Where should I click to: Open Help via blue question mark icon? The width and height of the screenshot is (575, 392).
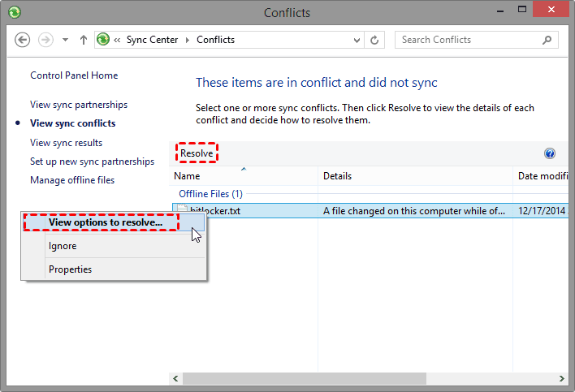[x=550, y=154]
